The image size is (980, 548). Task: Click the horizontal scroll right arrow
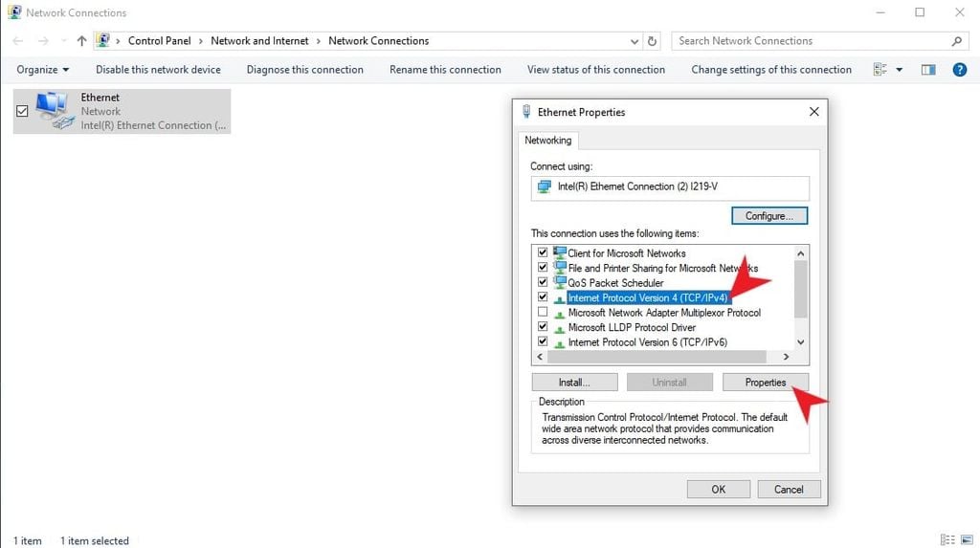tap(787, 357)
